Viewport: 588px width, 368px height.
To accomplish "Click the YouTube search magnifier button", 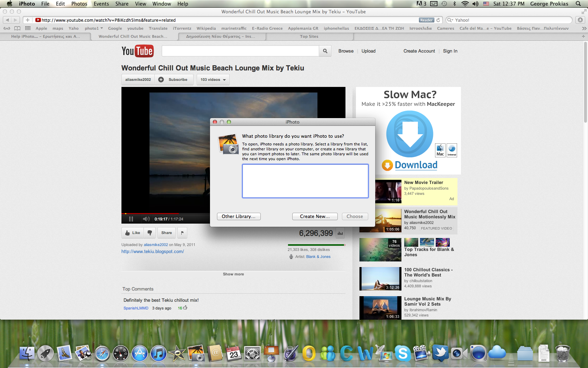I will [325, 51].
